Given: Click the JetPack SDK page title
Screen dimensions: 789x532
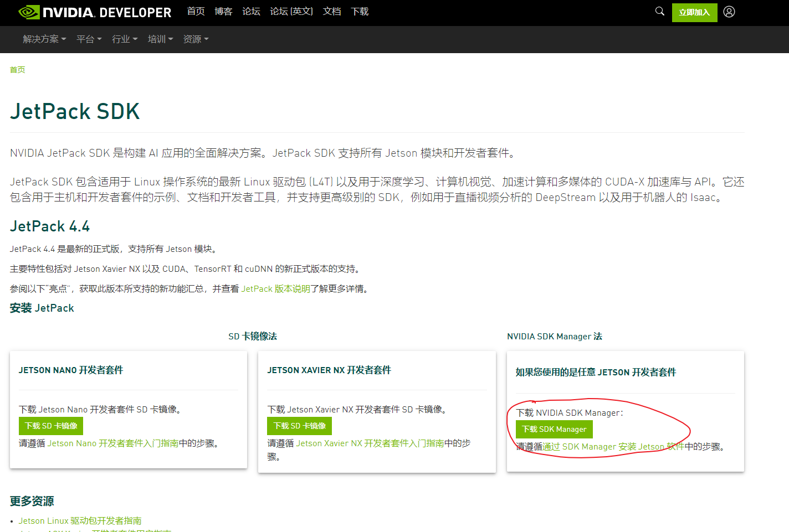Looking at the screenshot, I should pyautogui.click(x=75, y=111).
